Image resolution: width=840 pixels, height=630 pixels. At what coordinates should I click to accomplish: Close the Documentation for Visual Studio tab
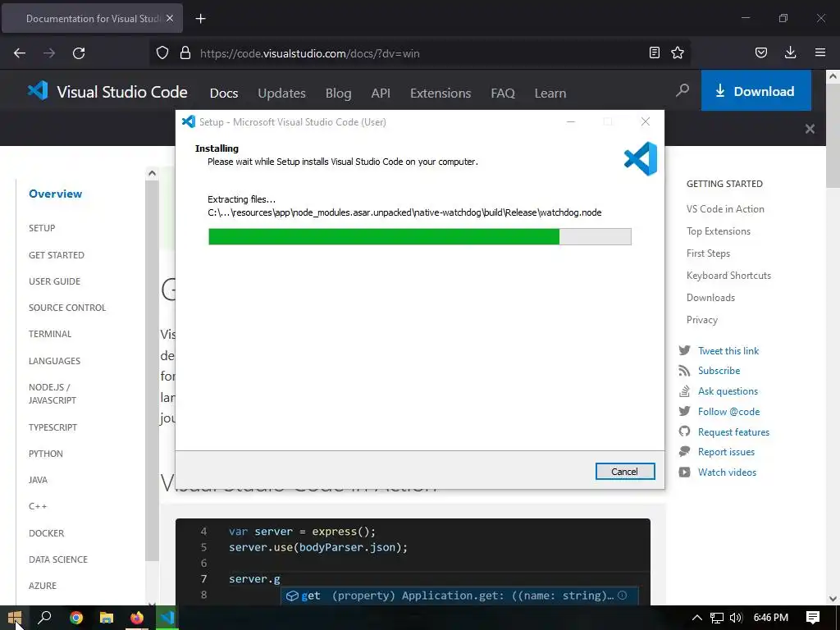170,18
